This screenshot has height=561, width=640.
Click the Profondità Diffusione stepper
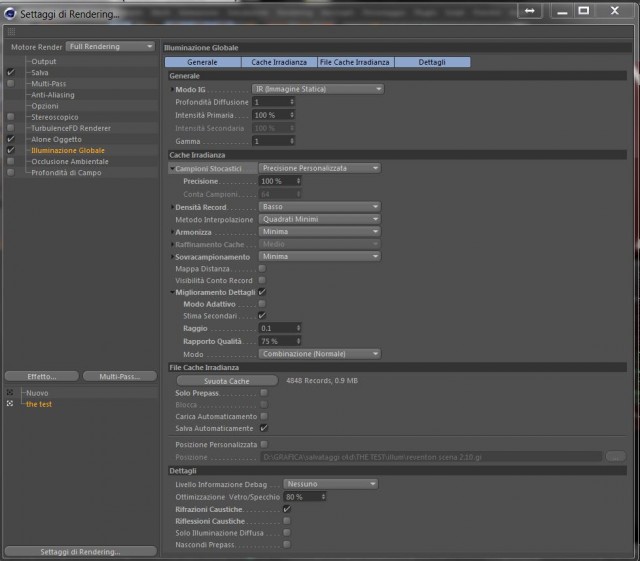[x=292, y=102]
